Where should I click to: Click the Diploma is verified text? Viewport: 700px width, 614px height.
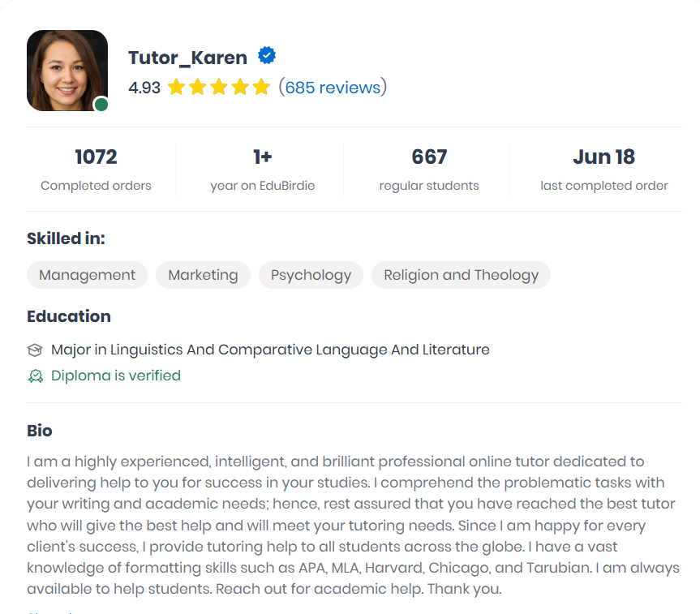click(116, 376)
